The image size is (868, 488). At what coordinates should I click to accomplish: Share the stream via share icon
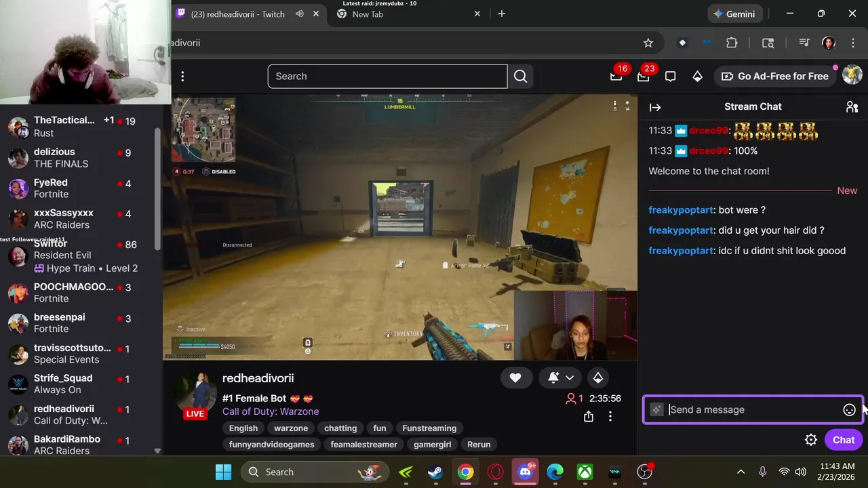click(589, 417)
